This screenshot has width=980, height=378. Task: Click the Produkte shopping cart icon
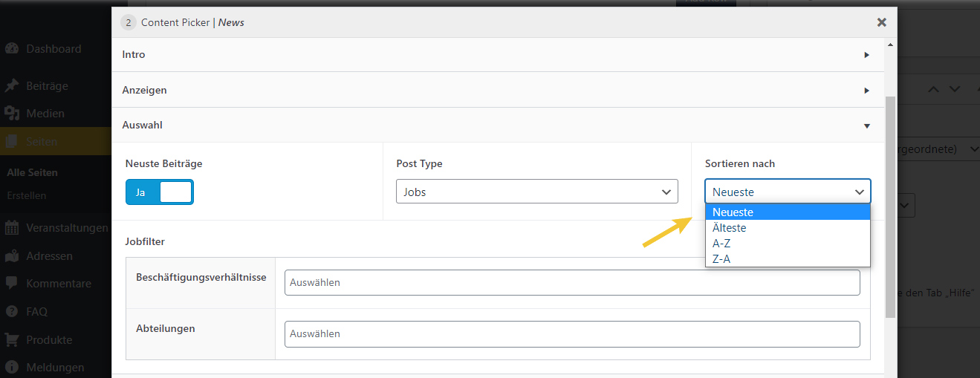click(x=12, y=340)
